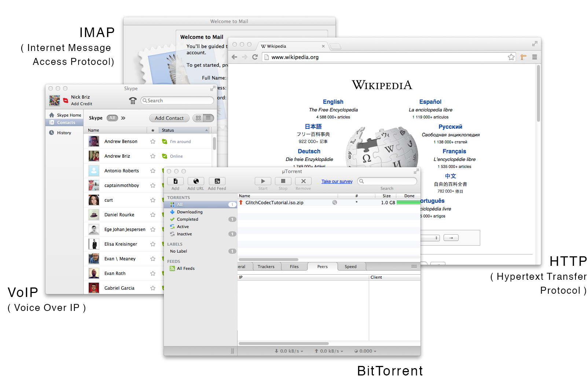Click Nick Briz profile avatar
Screen dimensions: 588x385
[55, 100]
